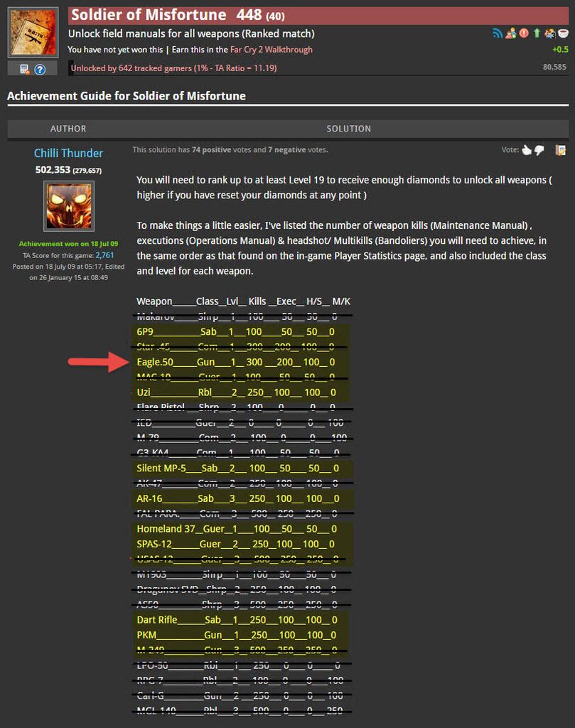Image resolution: width=575 pixels, height=728 pixels.
Task: Select the Dart Rifle weapon row
Action: [237, 620]
